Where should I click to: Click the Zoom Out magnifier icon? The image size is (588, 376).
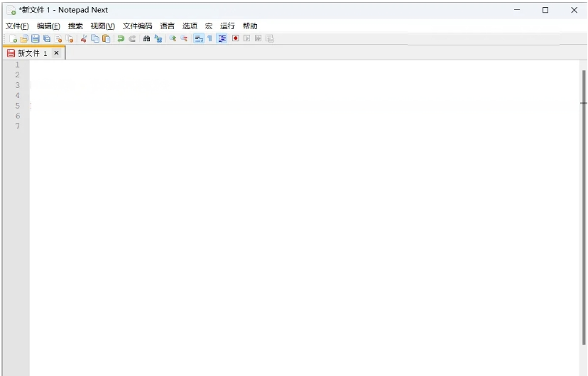[x=184, y=38]
